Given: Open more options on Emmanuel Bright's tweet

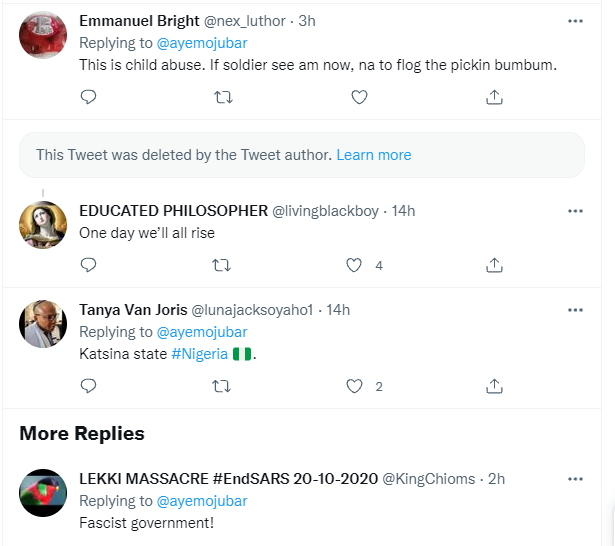Looking at the screenshot, I should [575, 20].
